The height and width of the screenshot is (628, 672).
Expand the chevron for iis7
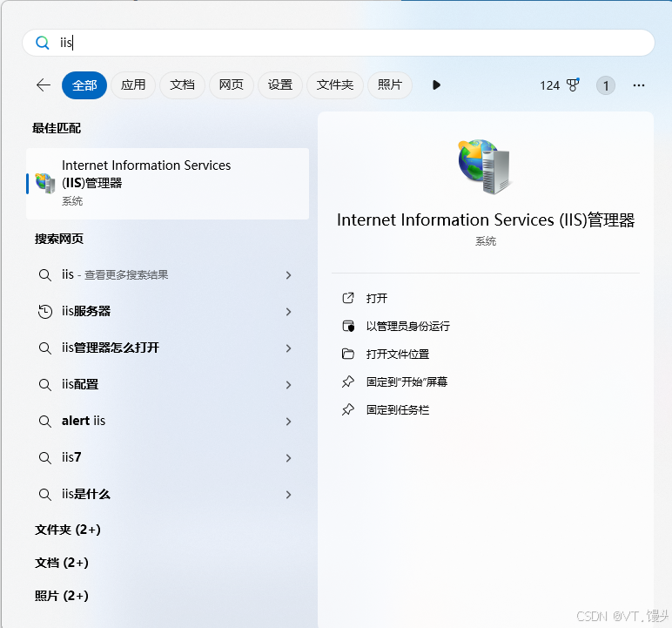pyautogui.click(x=288, y=458)
